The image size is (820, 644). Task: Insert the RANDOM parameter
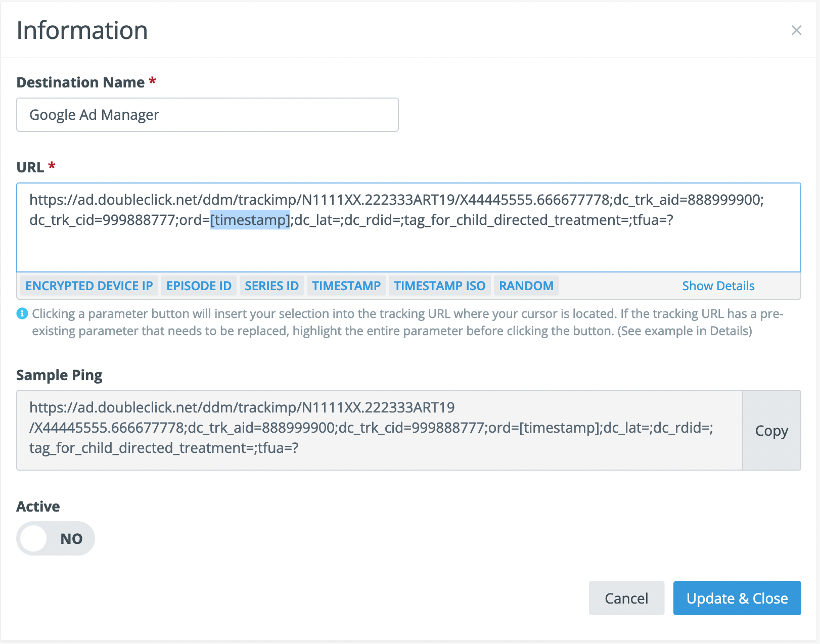[x=526, y=286]
